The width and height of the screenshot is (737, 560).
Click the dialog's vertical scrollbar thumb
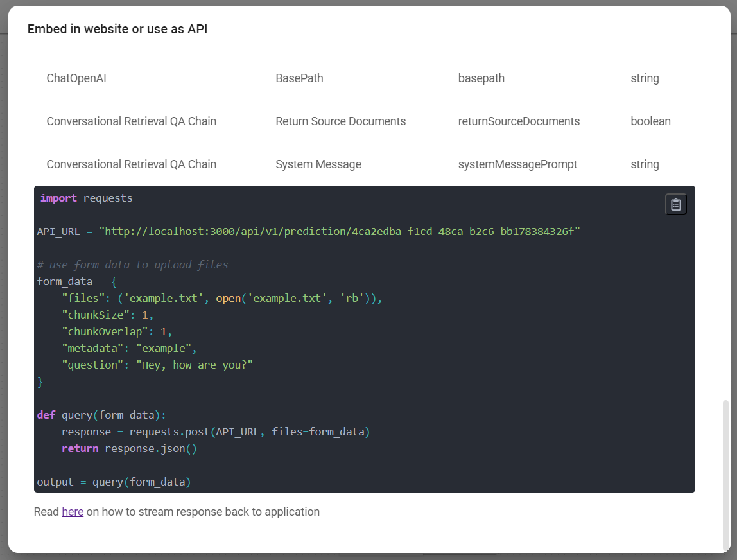pyautogui.click(x=725, y=475)
